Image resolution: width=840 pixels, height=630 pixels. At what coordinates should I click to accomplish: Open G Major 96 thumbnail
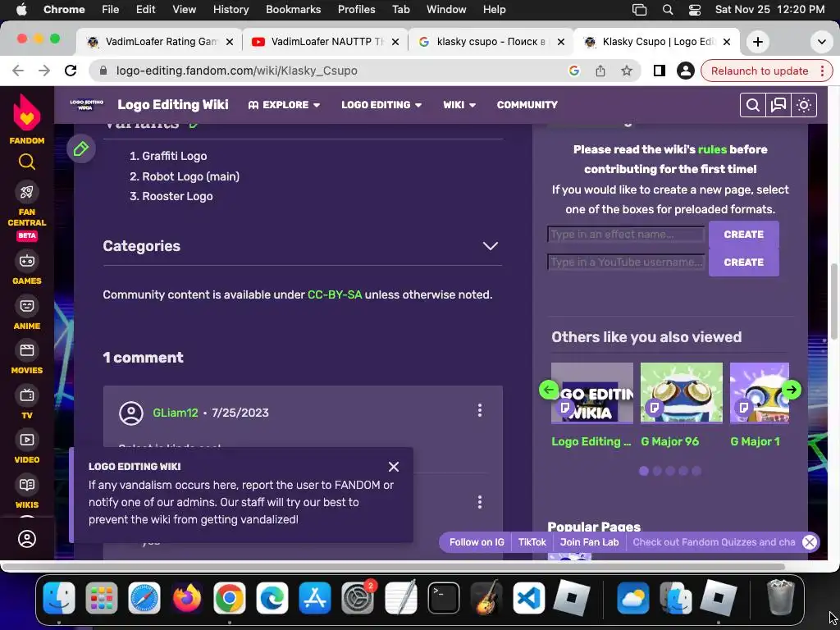(682, 393)
